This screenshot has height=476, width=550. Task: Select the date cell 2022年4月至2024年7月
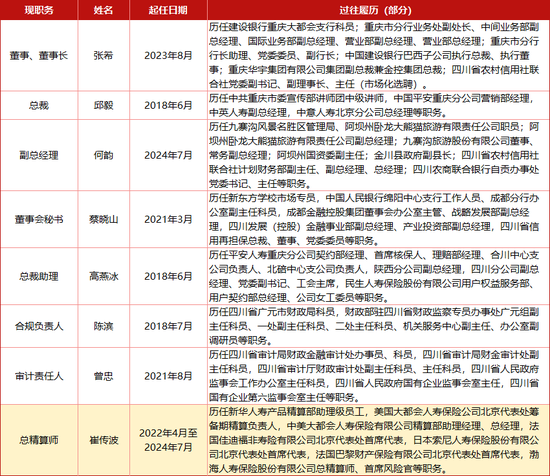(168, 440)
